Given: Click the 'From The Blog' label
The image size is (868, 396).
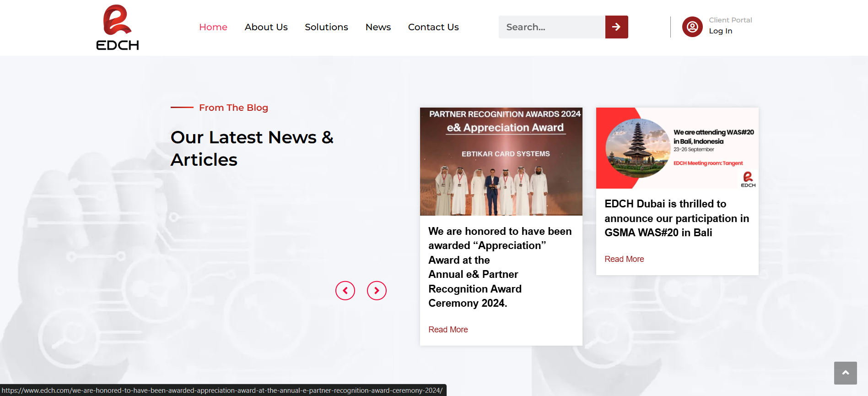Looking at the screenshot, I should coord(233,108).
